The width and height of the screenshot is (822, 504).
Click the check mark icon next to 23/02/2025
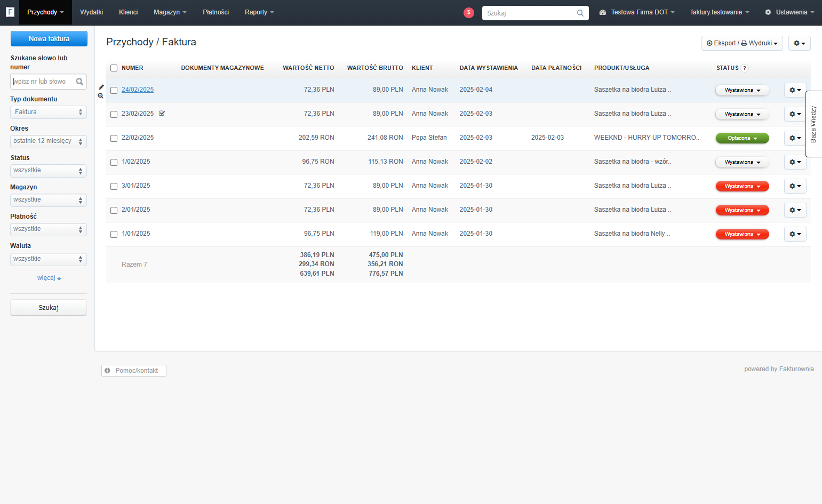click(162, 113)
